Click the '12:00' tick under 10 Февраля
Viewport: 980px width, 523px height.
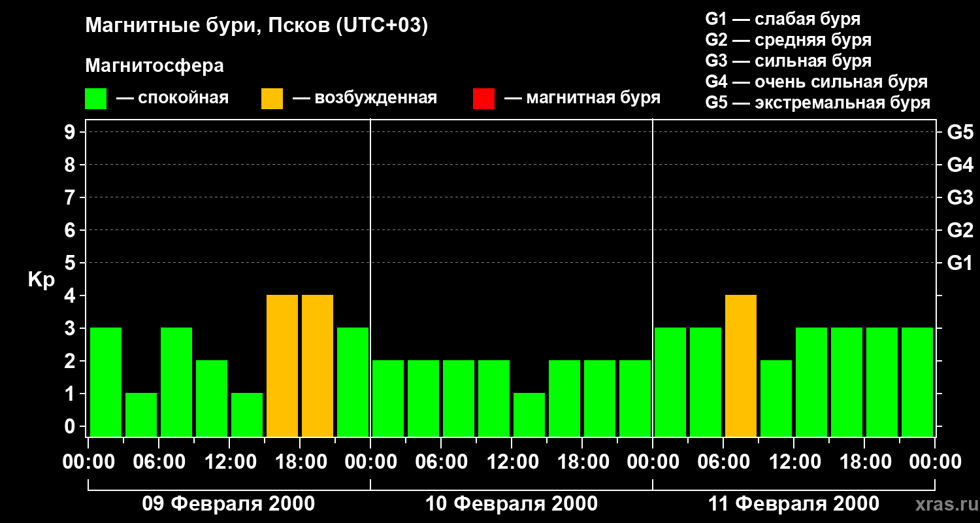pos(512,462)
